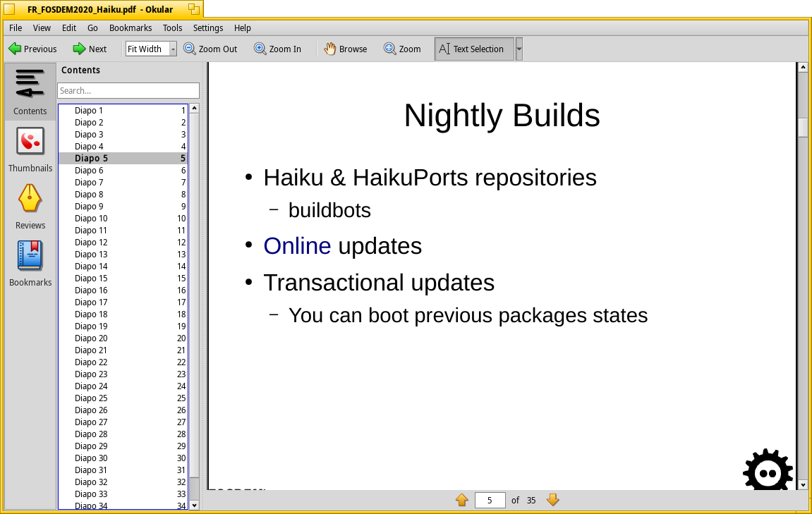The height and width of the screenshot is (514, 812).
Task: Select Diapo 16 in contents
Action: (123, 290)
